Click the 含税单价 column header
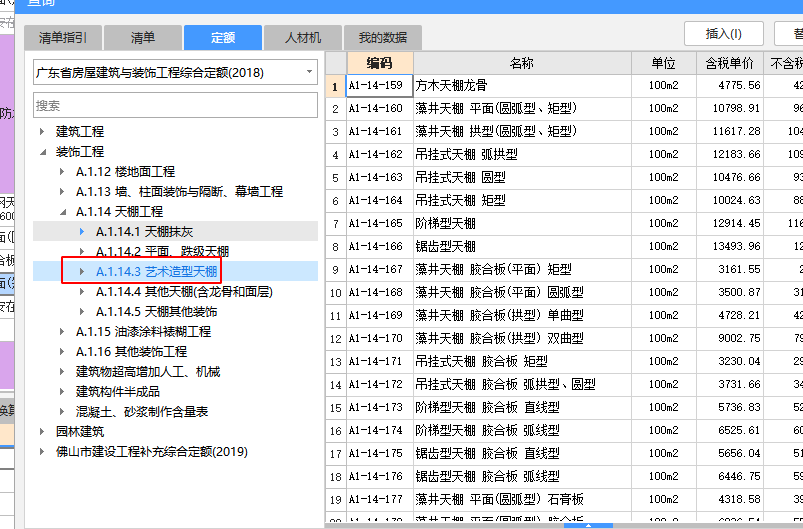This screenshot has height=529, width=803. click(x=729, y=62)
